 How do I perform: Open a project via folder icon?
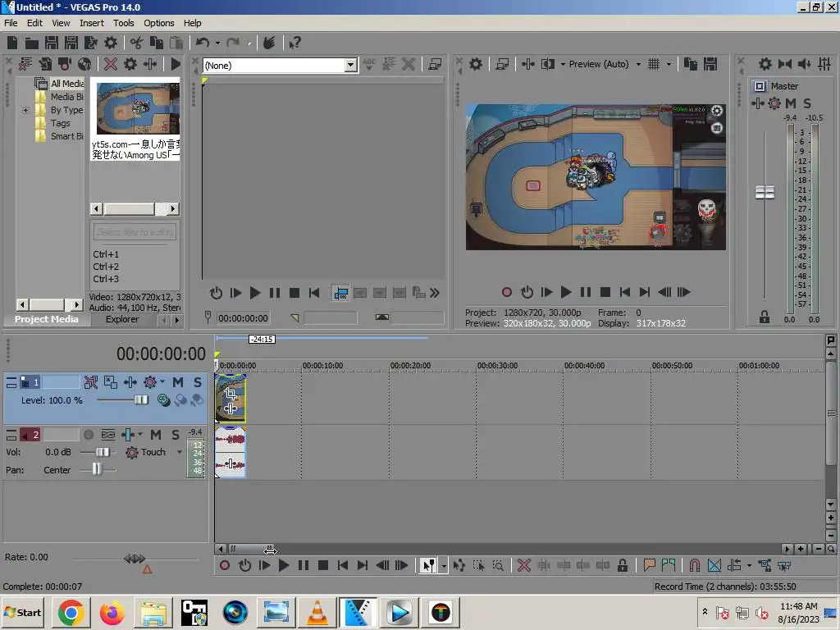(x=32, y=43)
